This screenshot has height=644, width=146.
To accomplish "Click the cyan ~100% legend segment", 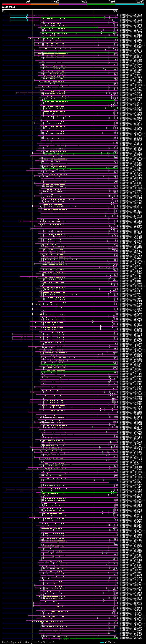I will 130,4.
